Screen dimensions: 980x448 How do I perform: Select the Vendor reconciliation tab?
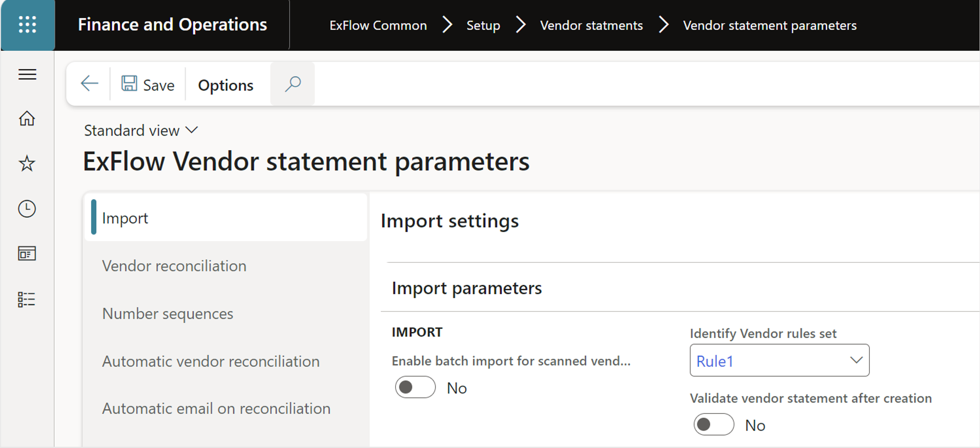(x=225, y=266)
